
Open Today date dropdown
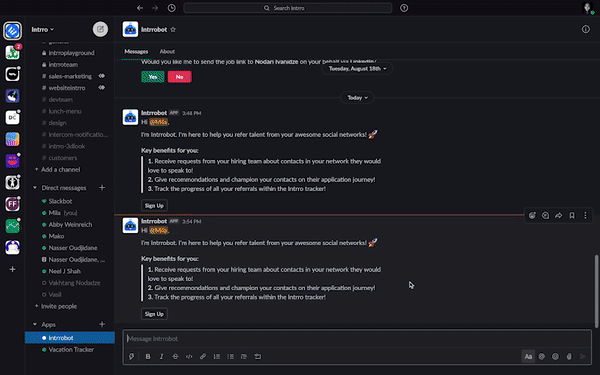pyautogui.click(x=357, y=98)
